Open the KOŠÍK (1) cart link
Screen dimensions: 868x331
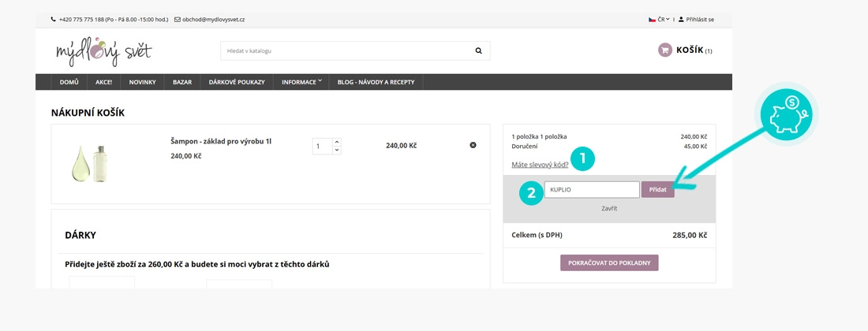[x=694, y=50]
